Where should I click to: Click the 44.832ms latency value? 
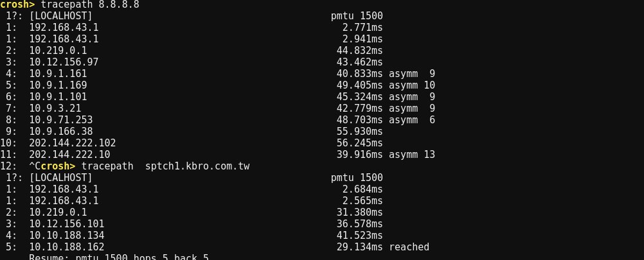point(359,51)
